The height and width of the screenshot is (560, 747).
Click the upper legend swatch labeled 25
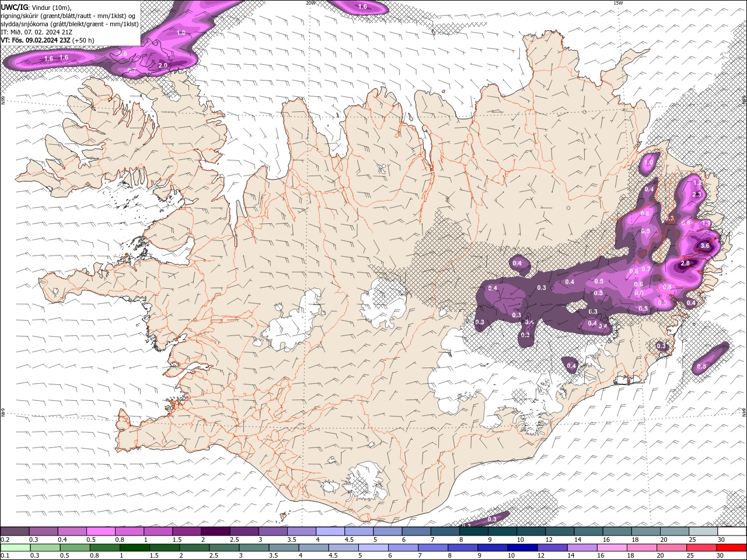click(703, 531)
